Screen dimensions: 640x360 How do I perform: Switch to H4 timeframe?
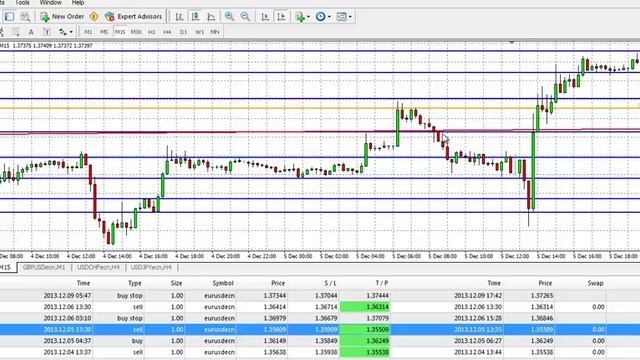tap(167, 32)
